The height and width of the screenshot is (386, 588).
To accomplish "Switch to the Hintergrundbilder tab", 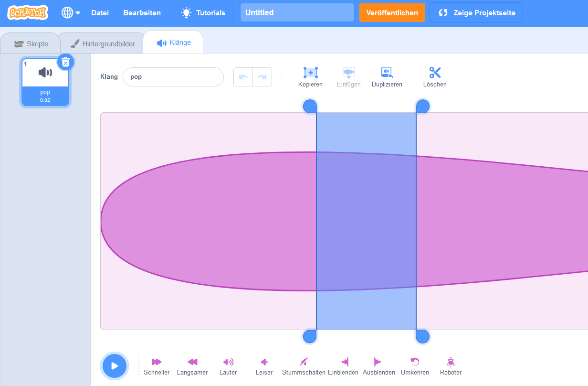I will (x=103, y=44).
